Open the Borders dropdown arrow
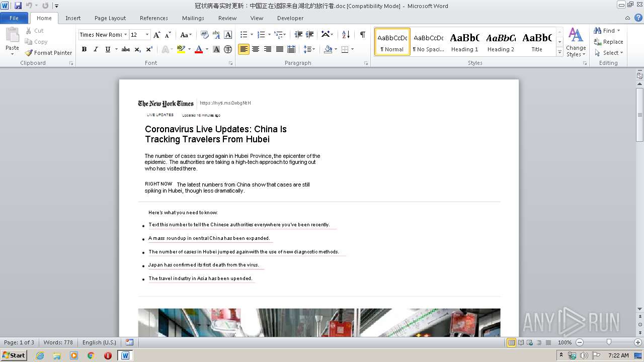The image size is (644, 362). click(352, 49)
